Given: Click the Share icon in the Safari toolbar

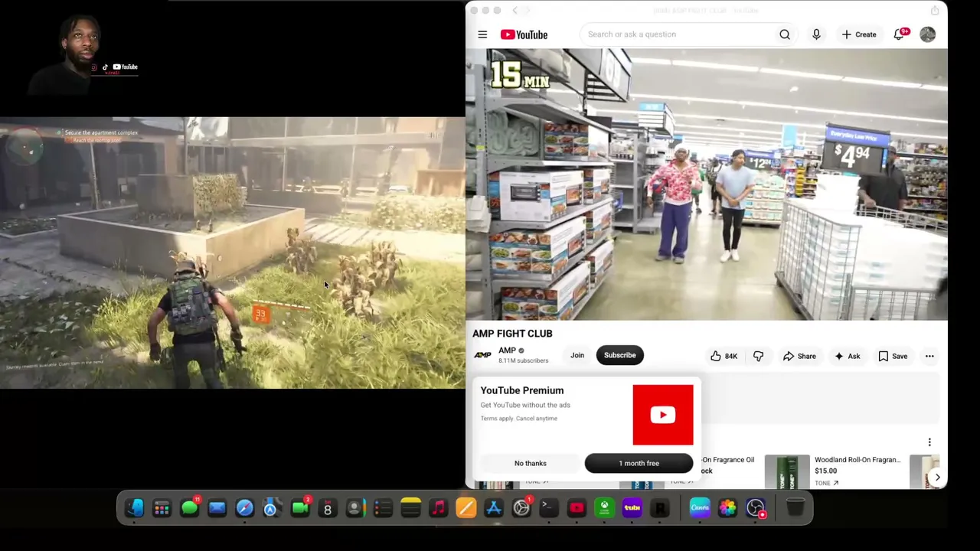Looking at the screenshot, I should pos(935,11).
